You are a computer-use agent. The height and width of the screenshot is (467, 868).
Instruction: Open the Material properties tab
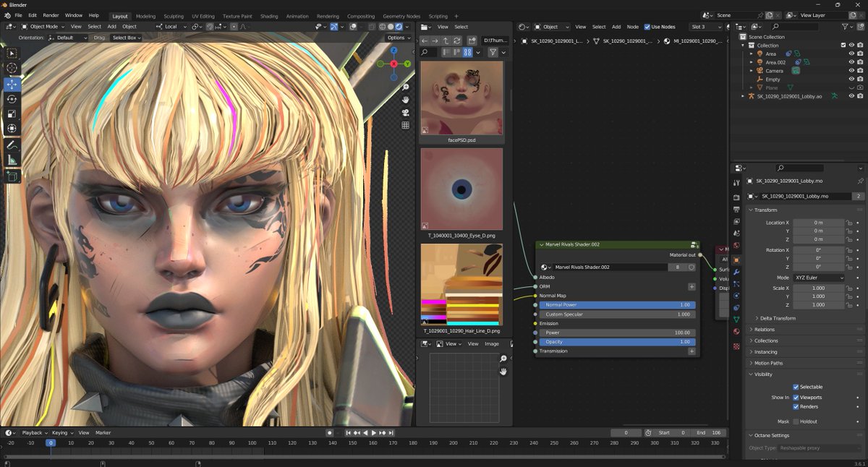coord(736,331)
